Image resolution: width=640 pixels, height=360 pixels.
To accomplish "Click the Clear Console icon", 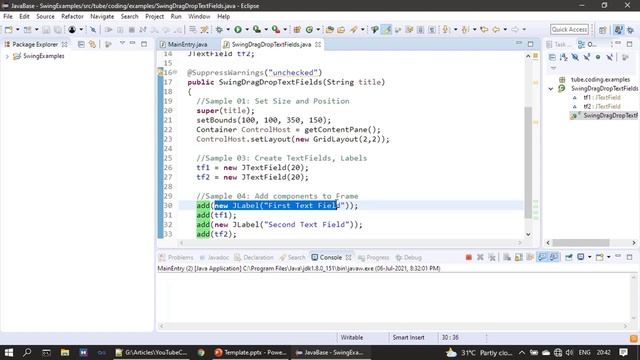I will 507,257.
